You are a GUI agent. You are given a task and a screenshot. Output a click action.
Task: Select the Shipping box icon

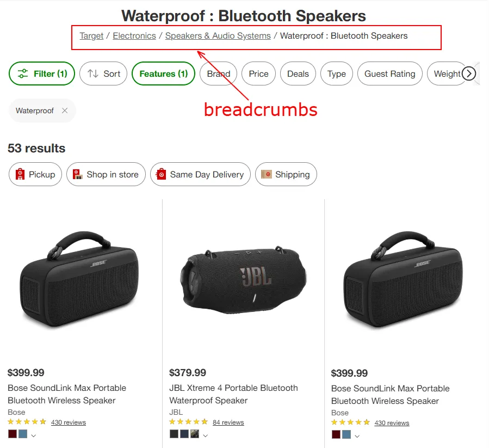point(266,174)
